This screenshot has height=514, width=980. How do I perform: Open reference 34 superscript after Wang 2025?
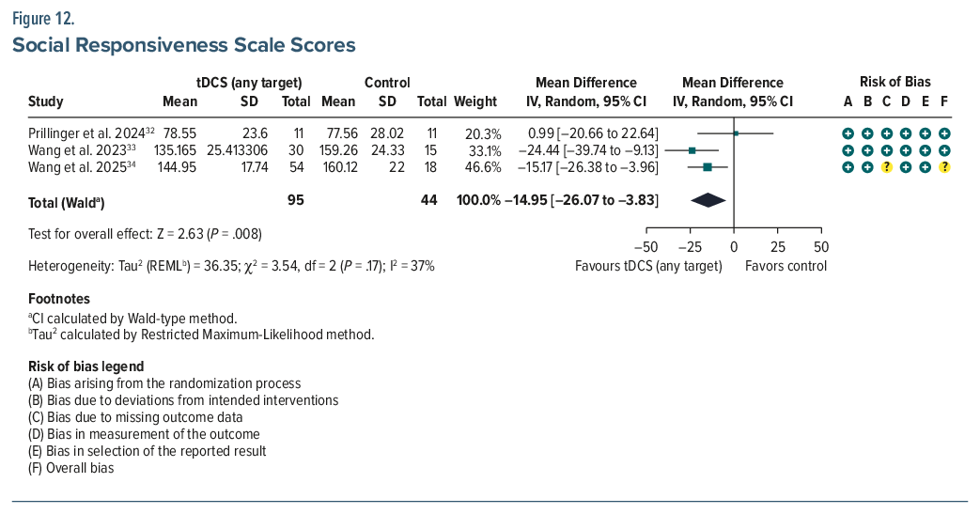111,164
